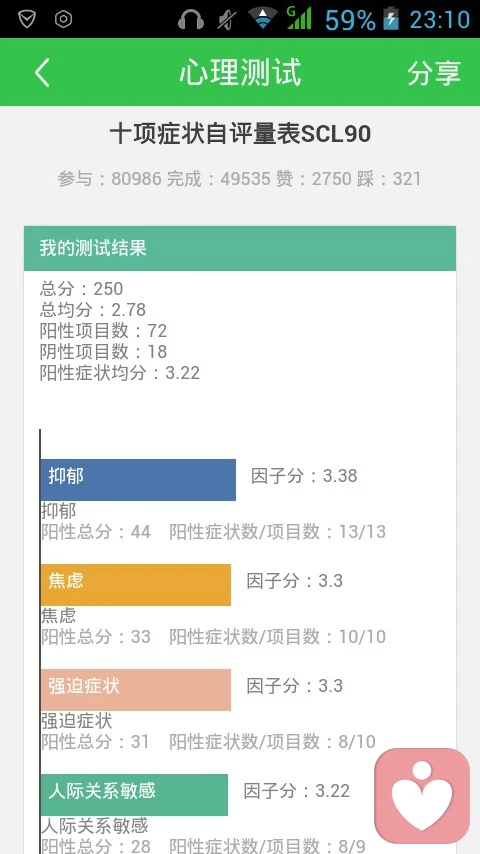Image resolution: width=480 pixels, height=854 pixels.
Task: Tap the hexagon icon in status bar
Action: [x=64, y=19]
